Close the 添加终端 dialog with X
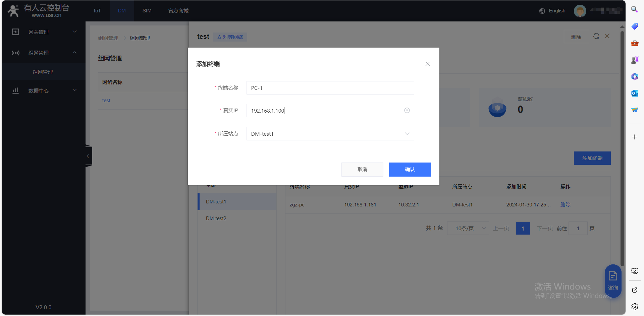 tap(427, 64)
